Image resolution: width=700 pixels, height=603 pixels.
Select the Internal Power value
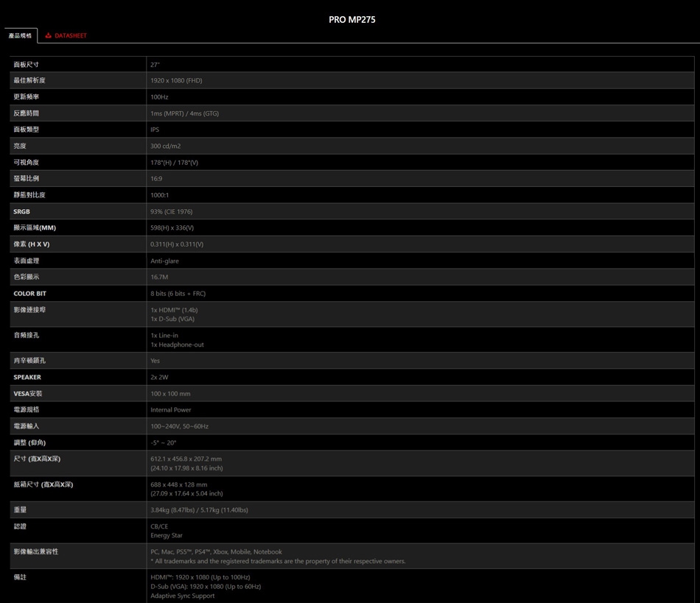[171, 410]
